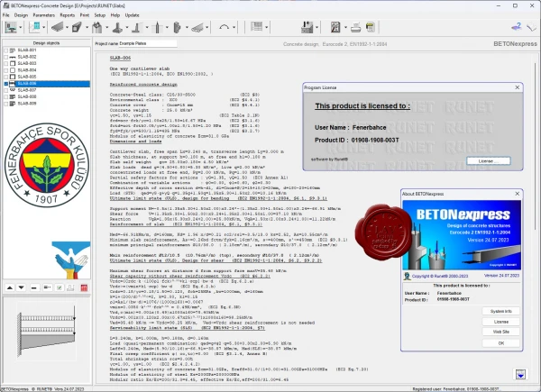541x392 pixels.
Task: Click the report vertical scrollbar
Action: 536,147
